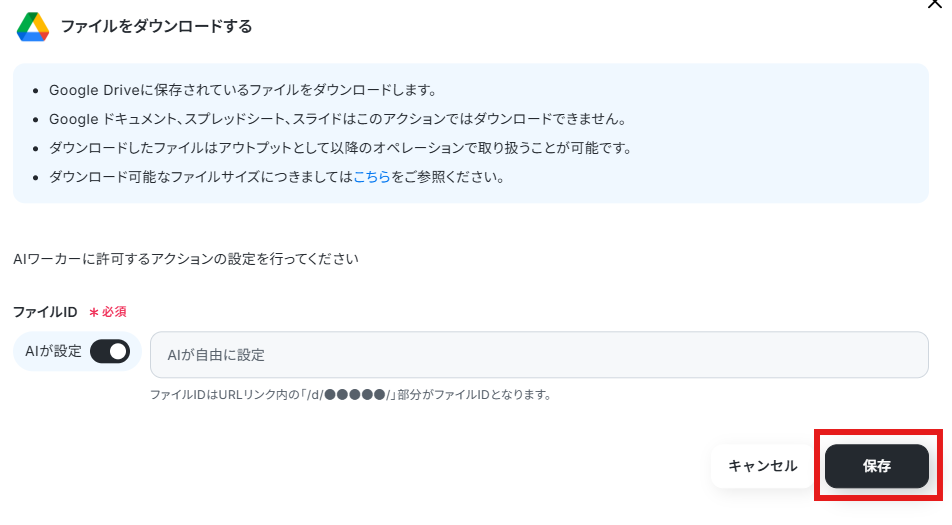
Task: Click the AIが設定 toggle label text
Action: 53,351
